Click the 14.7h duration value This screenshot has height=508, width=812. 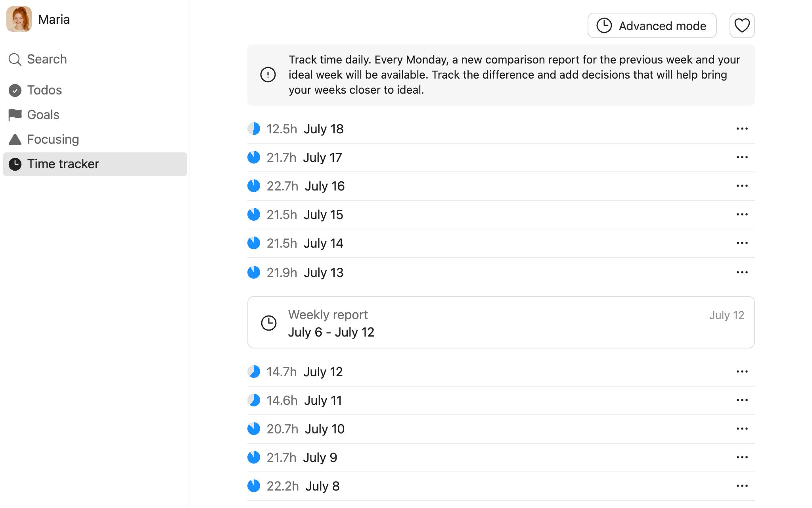[282, 372]
